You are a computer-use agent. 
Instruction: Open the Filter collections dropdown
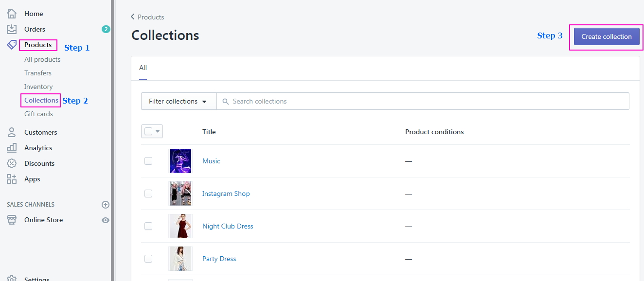(x=178, y=102)
